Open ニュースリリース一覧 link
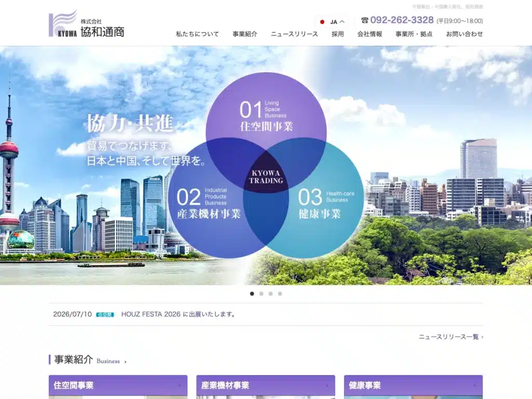Screen dimensions: 532x399 coord(450,337)
